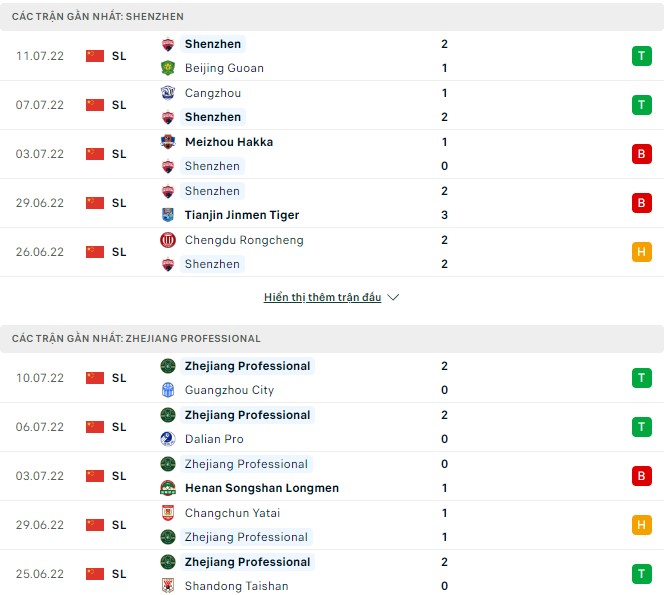Open the 'Hiển thị thêm trận đấu' link
The width and height of the screenshot is (669, 595).
(x=322, y=298)
